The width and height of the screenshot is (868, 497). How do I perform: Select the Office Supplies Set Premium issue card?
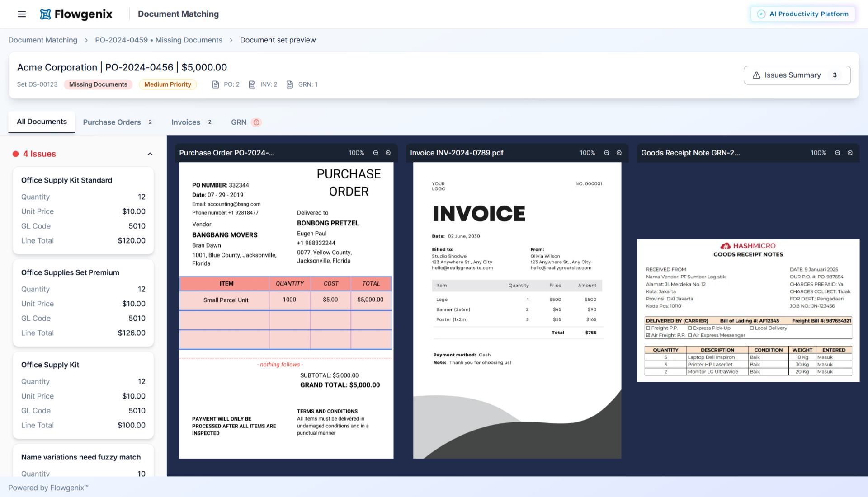(83, 303)
